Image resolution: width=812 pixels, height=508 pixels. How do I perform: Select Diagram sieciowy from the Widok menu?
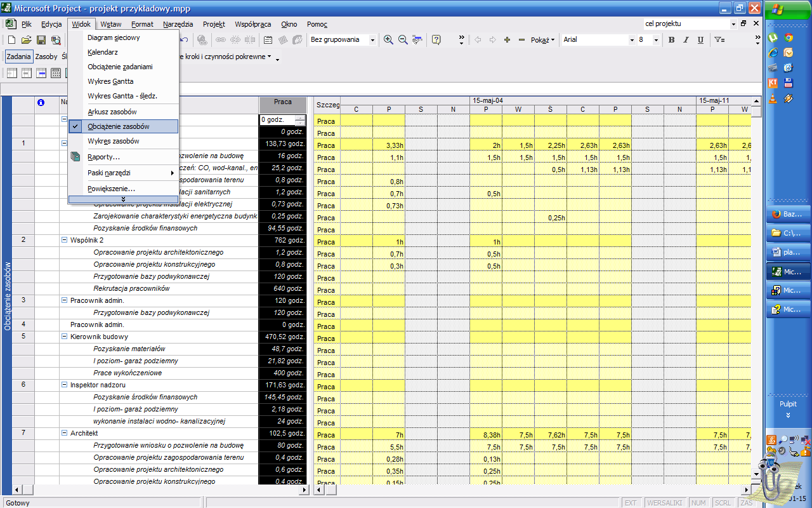tap(124, 37)
